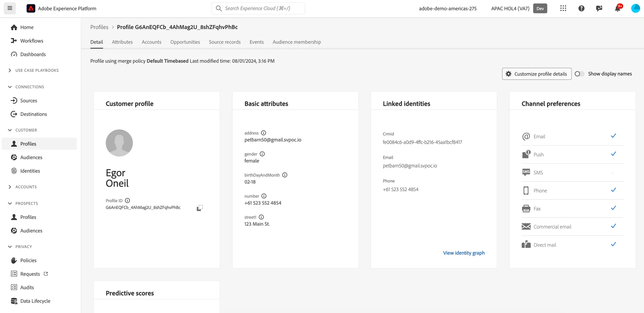Open Data Lifecycle in the sidebar
Screen dimensions: 644x313
[x=35, y=301]
